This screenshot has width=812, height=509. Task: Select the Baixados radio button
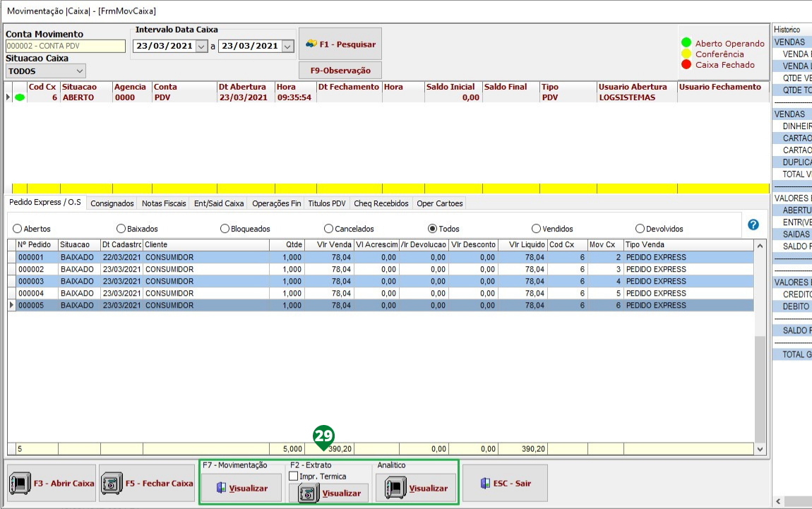point(121,228)
